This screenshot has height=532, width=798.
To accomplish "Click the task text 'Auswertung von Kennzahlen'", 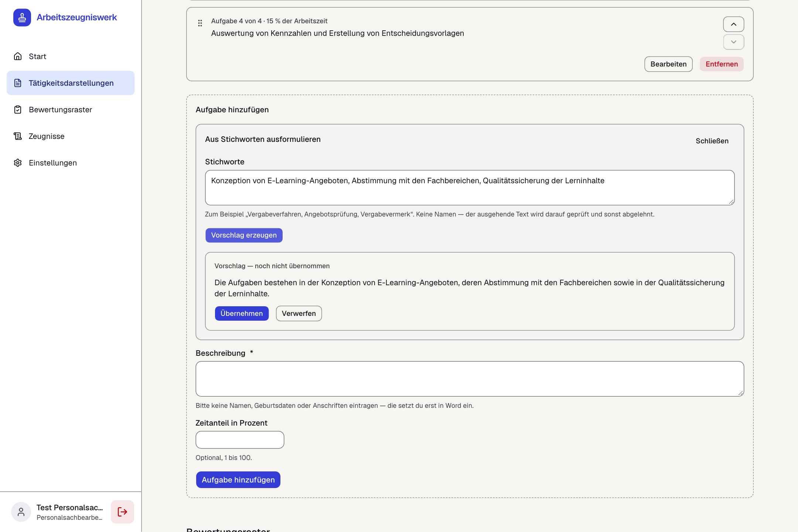I will click(x=337, y=33).
